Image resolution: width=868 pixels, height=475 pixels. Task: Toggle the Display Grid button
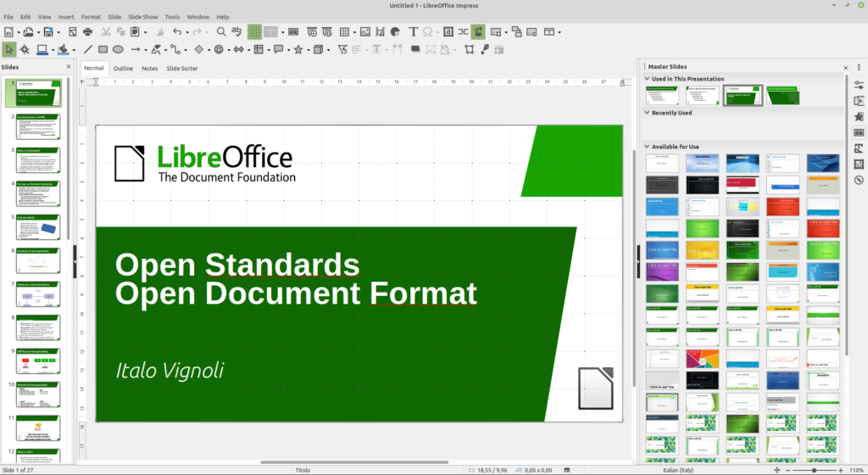[254, 32]
